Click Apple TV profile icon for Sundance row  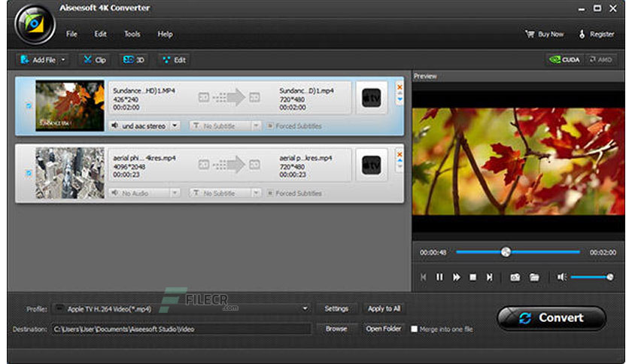(x=372, y=98)
